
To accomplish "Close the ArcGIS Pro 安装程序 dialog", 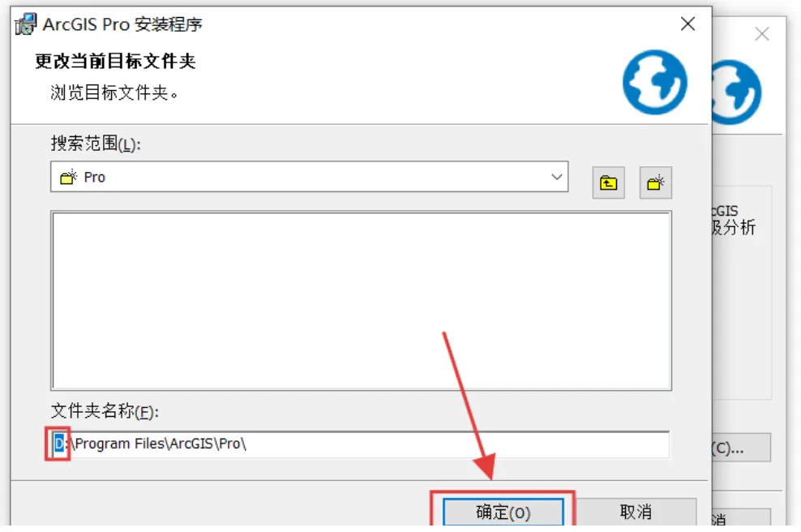I will tap(687, 24).
